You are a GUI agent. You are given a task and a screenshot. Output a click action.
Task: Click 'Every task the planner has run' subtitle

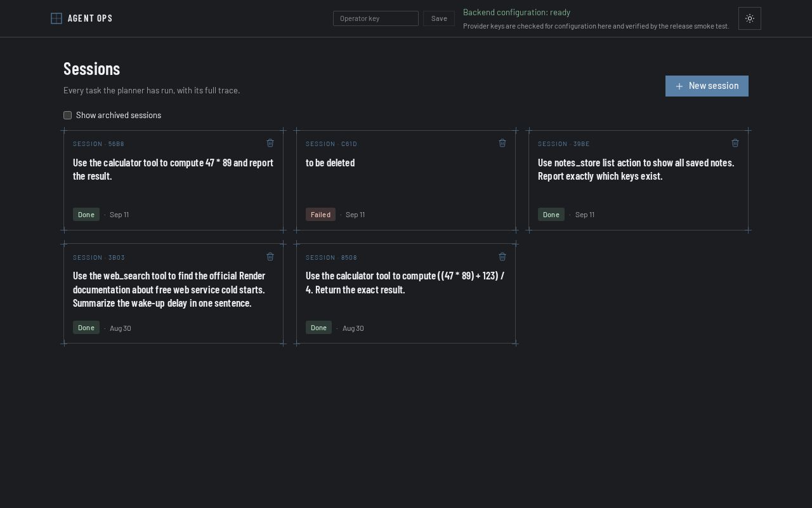point(152,90)
